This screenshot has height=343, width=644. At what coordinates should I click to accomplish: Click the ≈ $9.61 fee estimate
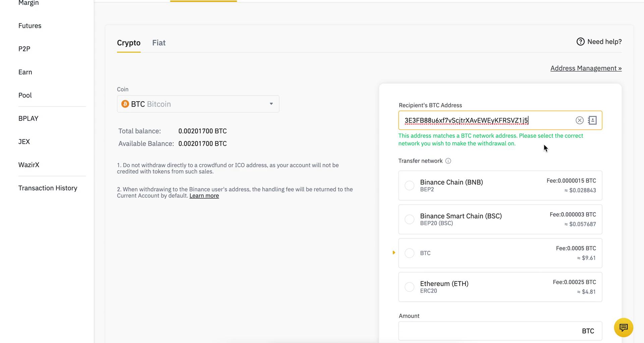pyautogui.click(x=586, y=258)
